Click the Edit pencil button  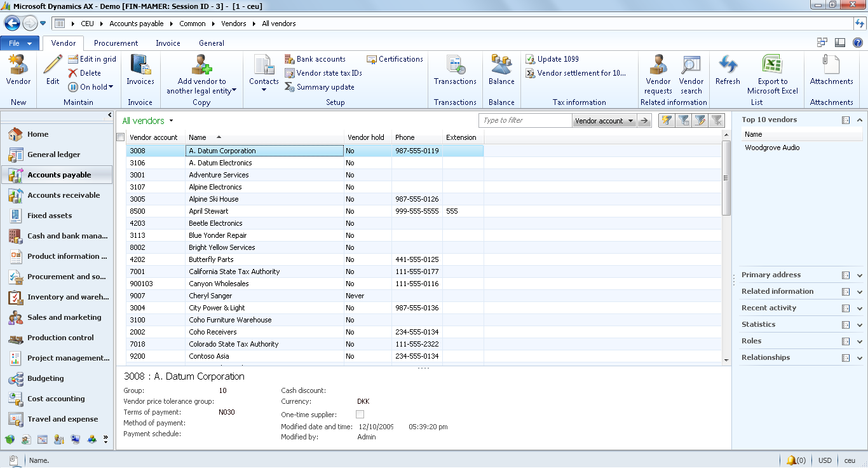coord(53,70)
